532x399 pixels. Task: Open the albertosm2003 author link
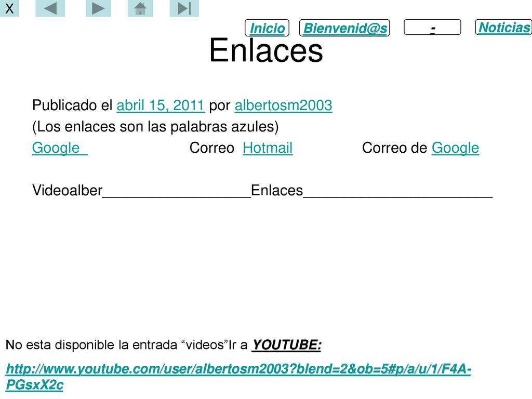coord(283,105)
